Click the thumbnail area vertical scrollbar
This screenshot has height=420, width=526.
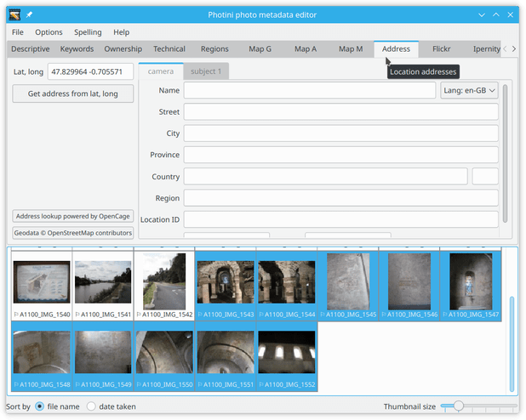(512, 343)
